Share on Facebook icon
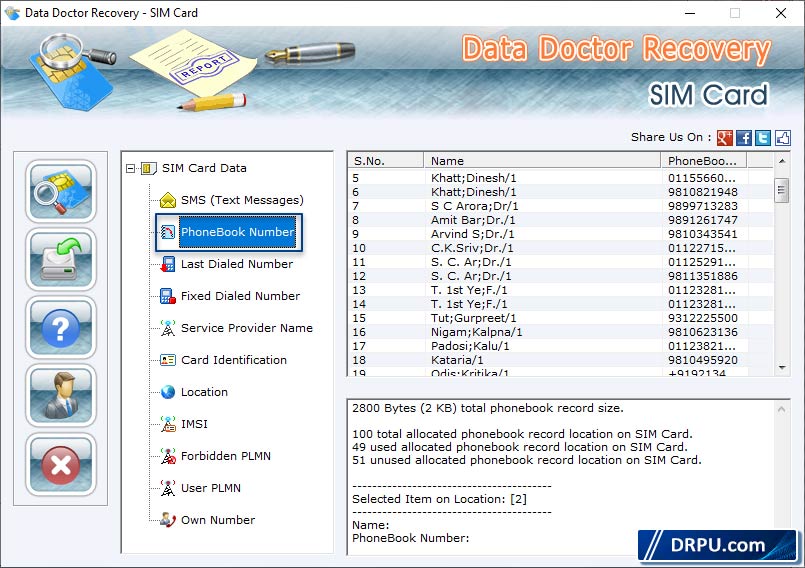 pos(744,138)
